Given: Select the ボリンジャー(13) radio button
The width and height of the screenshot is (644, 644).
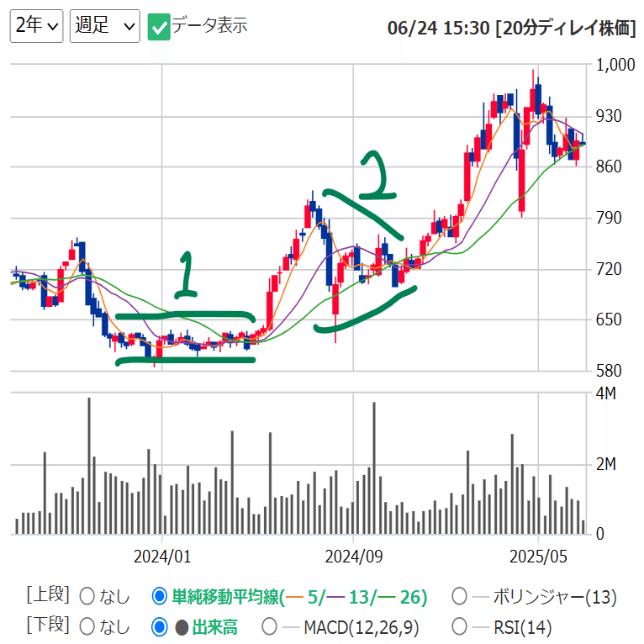Looking at the screenshot, I should (459, 596).
